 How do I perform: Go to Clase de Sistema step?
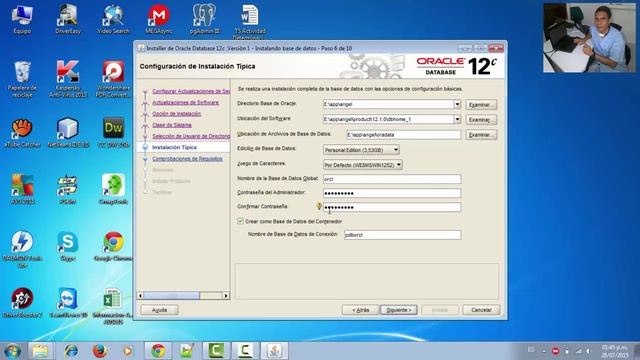(x=172, y=125)
